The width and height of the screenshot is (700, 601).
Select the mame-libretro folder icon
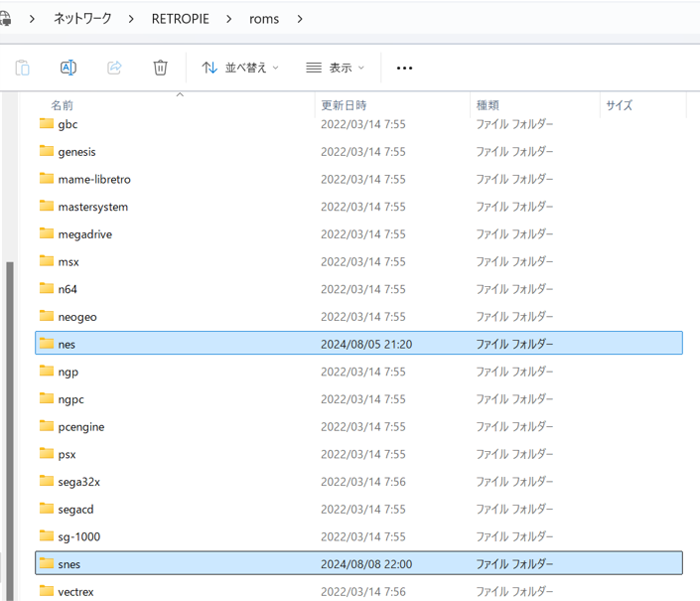(x=47, y=179)
